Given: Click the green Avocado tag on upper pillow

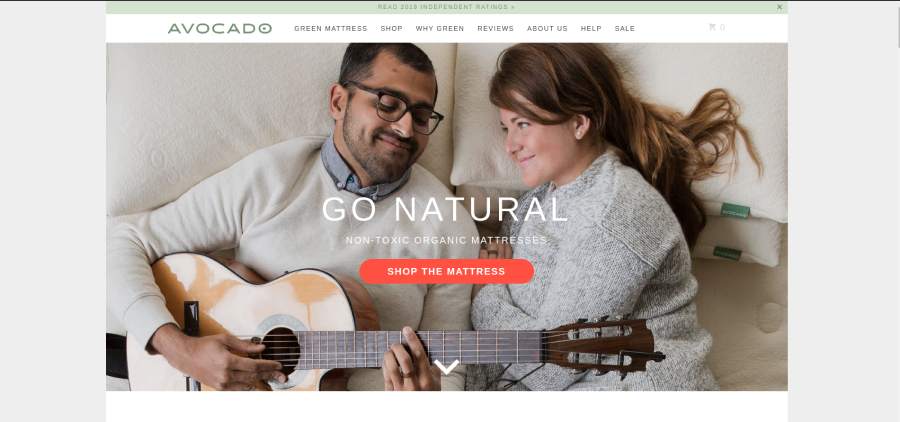Looking at the screenshot, I should [735, 211].
